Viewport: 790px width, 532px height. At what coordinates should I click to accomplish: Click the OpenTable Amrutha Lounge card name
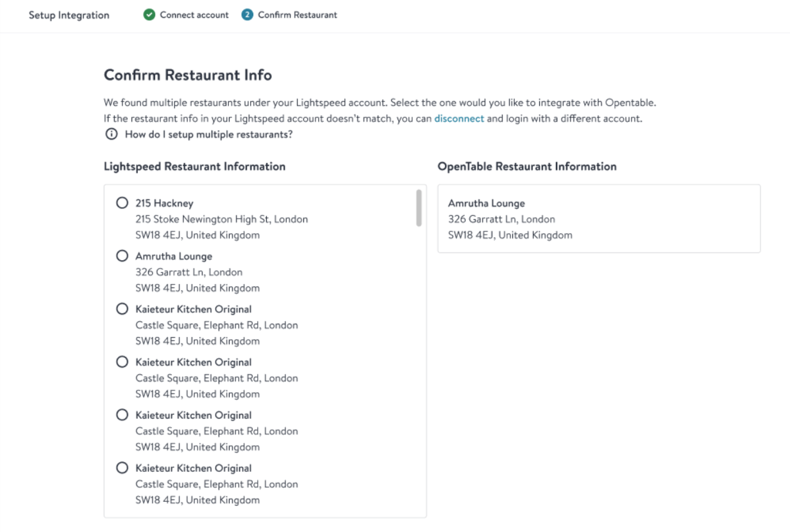pos(486,203)
